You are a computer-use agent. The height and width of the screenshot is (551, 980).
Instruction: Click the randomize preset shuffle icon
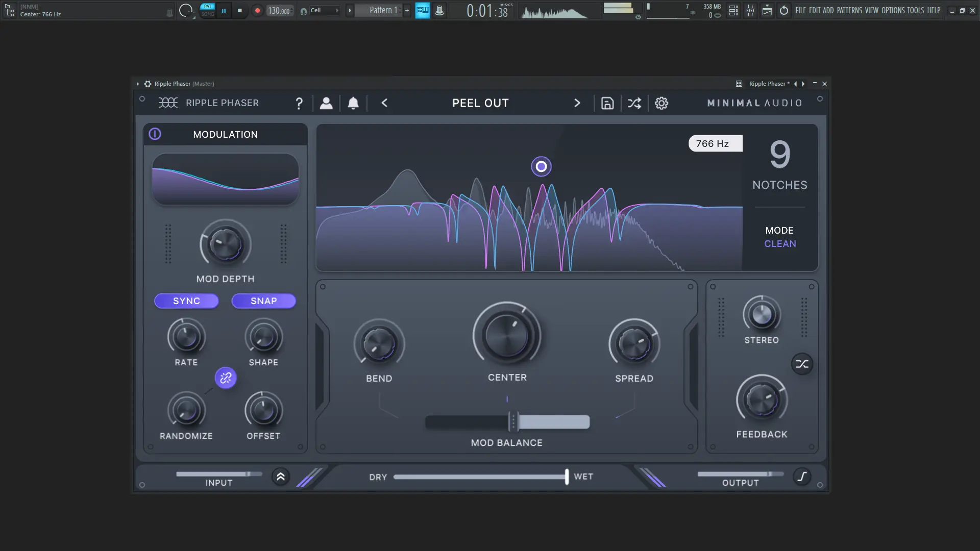click(634, 103)
